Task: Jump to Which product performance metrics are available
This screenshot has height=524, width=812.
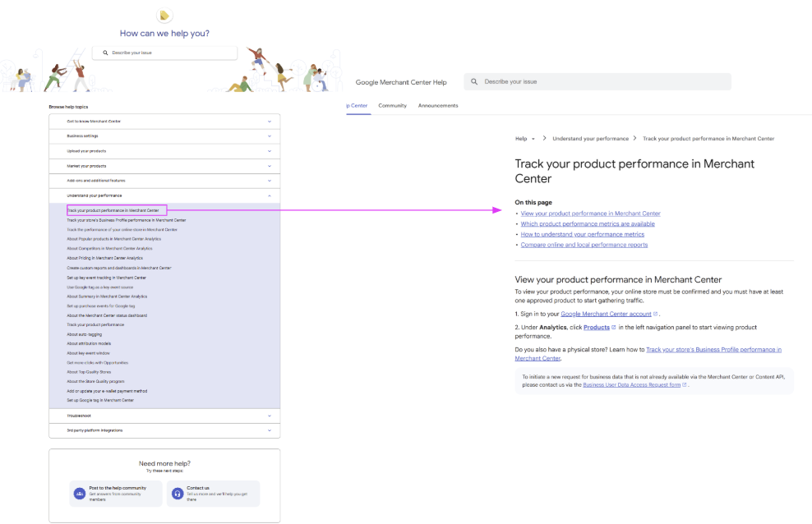Action: 588,224
